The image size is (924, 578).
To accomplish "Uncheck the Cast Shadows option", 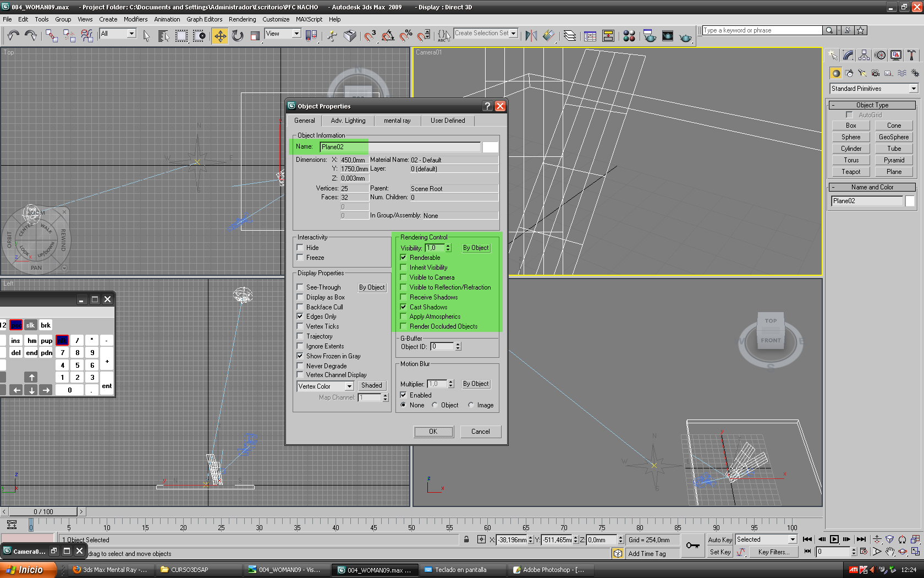I will tap(404, 307).
